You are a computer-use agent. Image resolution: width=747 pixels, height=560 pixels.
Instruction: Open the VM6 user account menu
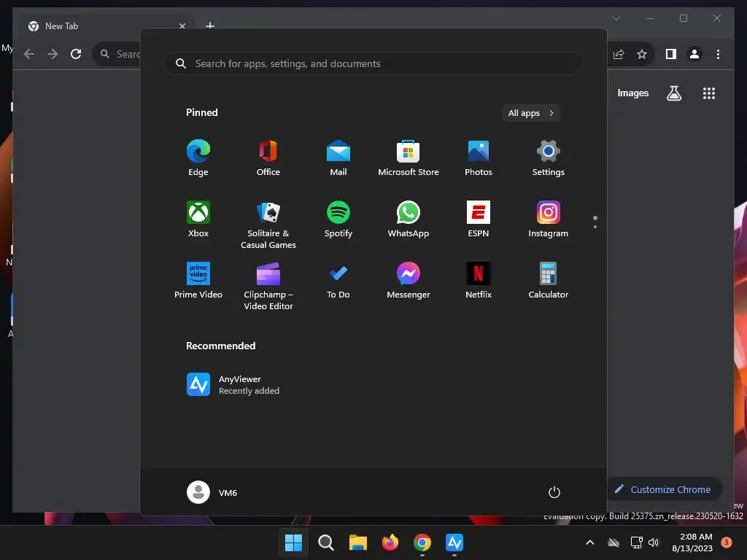[x=212, y=492]
